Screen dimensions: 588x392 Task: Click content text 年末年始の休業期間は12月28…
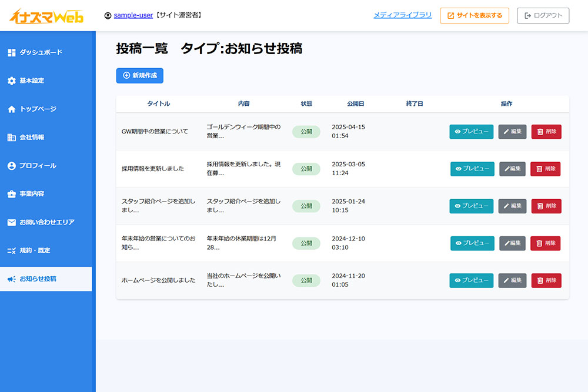(242, 243)
